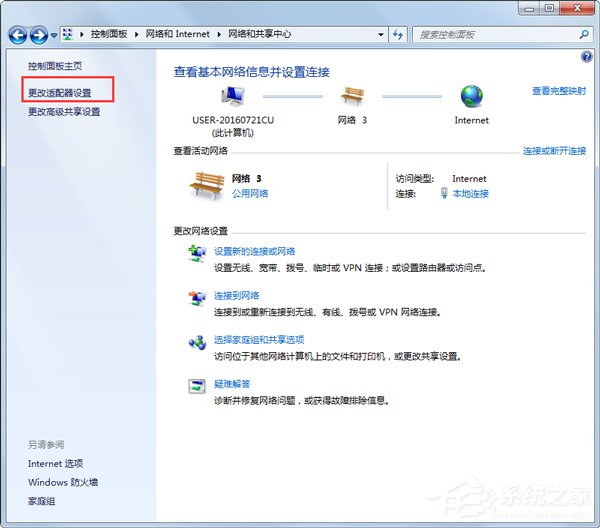600x528 pixels.
Task: Click the Control Panel icon in address bar
Action: pyautogui.click(x=68, y=34)
